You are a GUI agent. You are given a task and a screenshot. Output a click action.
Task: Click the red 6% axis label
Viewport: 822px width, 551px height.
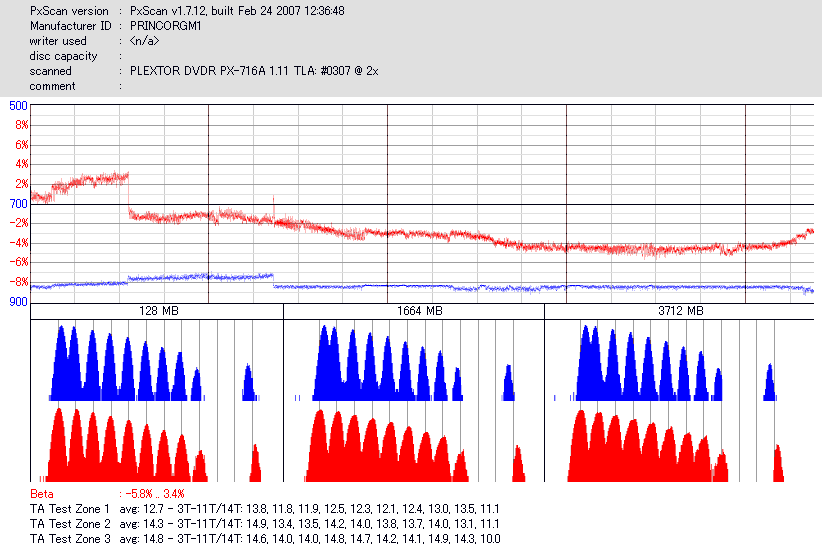pos(21,145)
